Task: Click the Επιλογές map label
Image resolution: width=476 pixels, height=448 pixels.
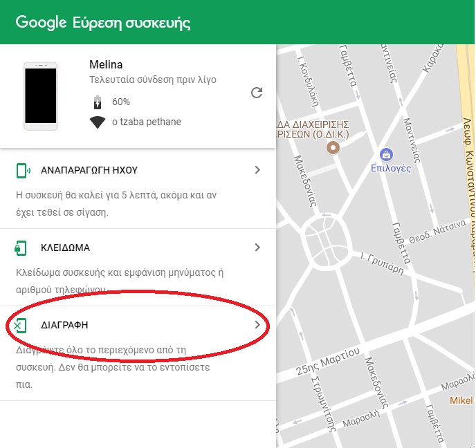Action: [x=391, y=168]
